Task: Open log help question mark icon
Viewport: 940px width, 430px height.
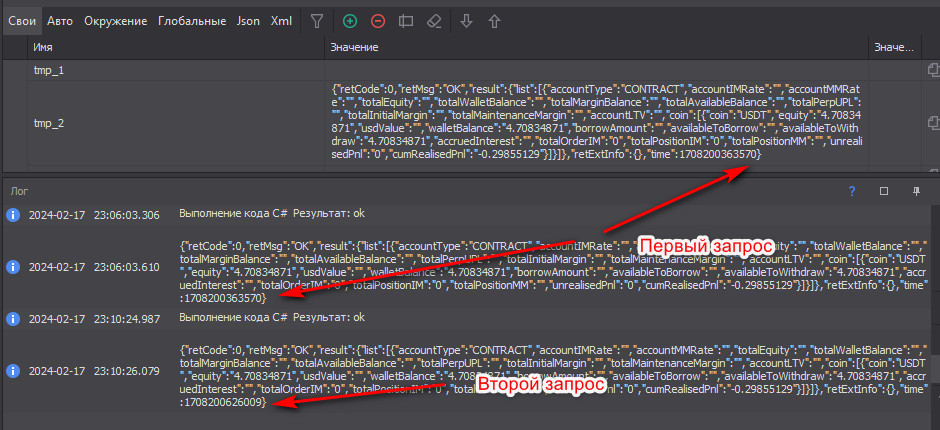Action: click(x=852, y=191)
